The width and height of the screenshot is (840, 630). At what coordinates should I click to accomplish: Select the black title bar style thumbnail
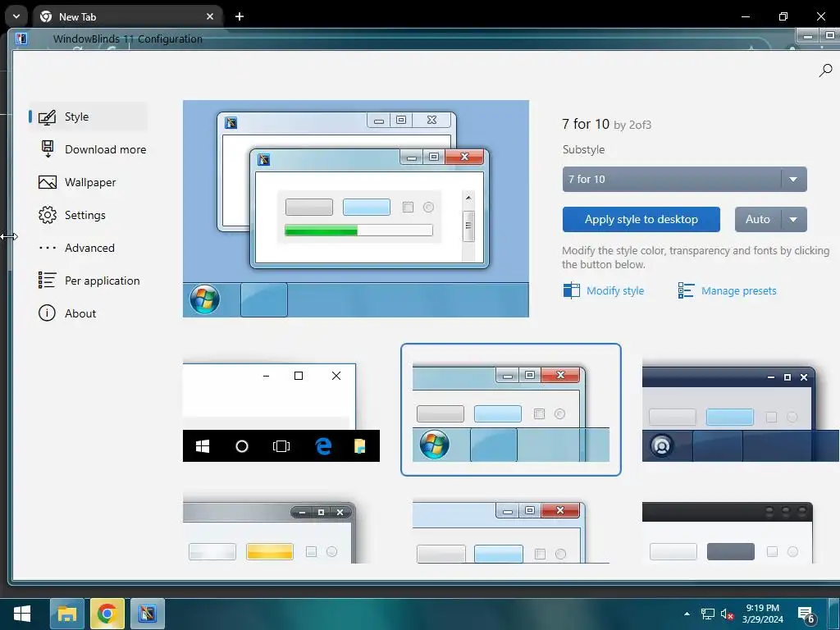728,532
